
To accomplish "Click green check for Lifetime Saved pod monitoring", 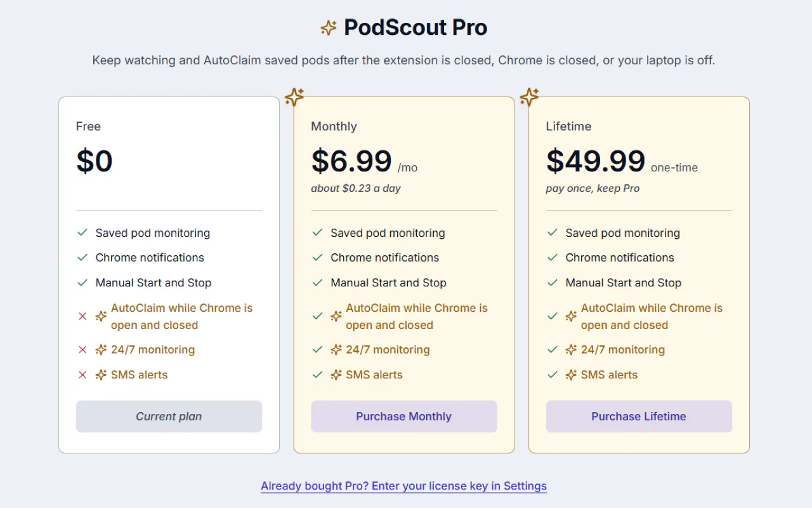I will tap(552, 233).
